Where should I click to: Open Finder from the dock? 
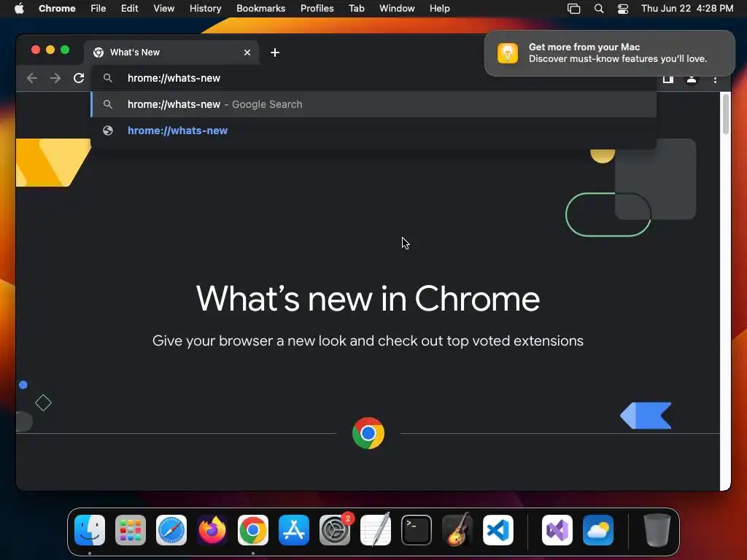[90, 529]
